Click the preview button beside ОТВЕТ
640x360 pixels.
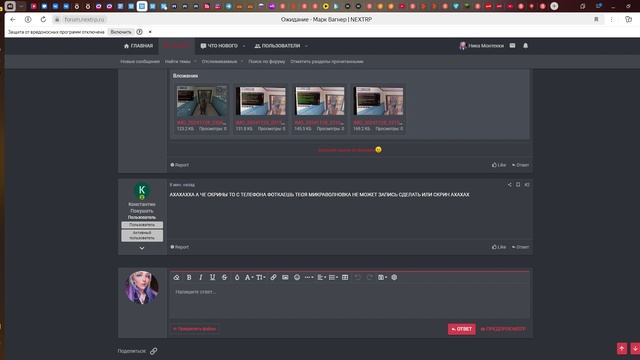pyautogui.click(x=503, y=329)
